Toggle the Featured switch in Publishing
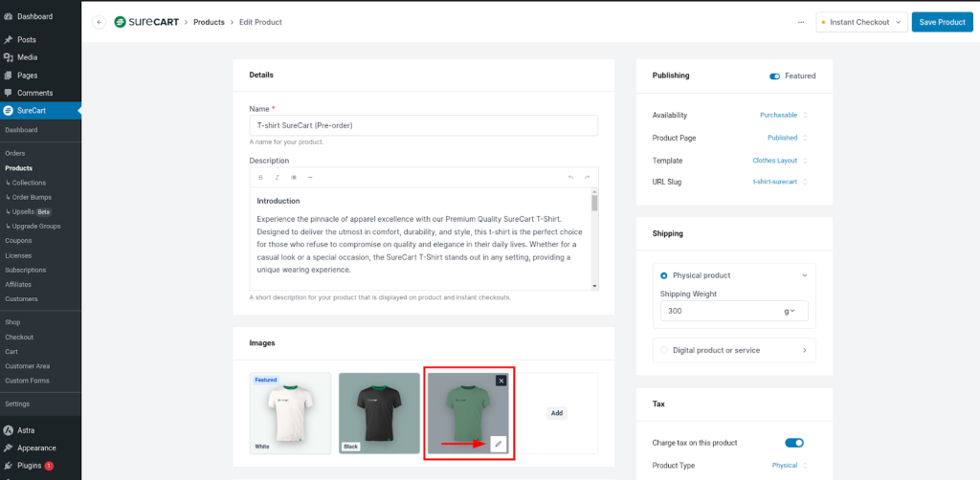Screen dimensions: 980x480 coord(774,76)
